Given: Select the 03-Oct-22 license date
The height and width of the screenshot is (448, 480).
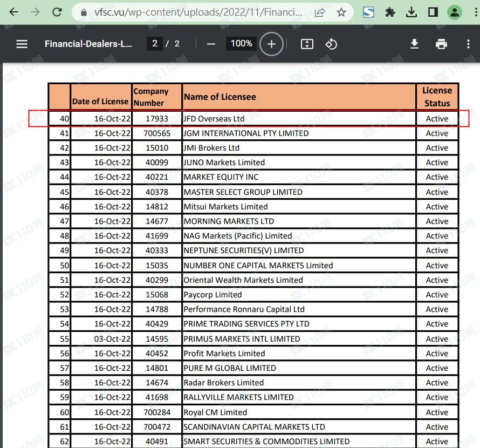Looking at the screenshot, I should point(112,339).
